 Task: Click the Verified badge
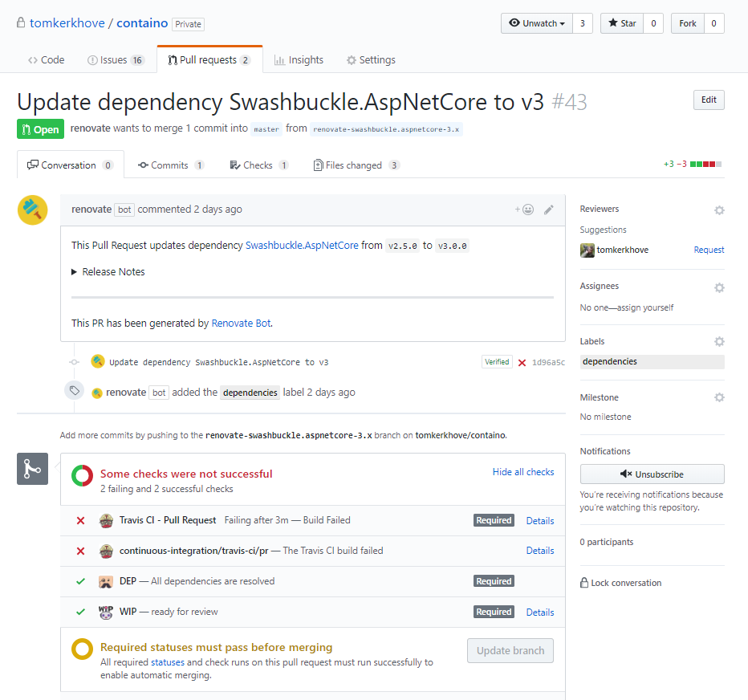click(497, 362)
